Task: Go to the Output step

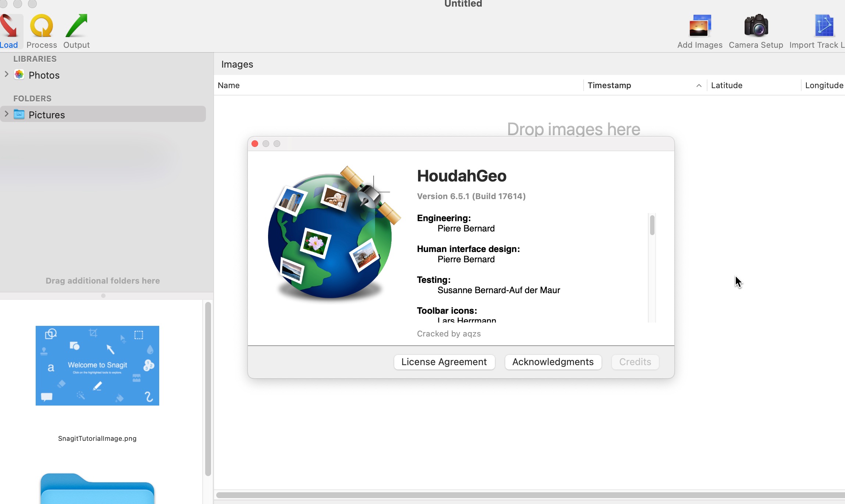Action: [x=76, y=32]
